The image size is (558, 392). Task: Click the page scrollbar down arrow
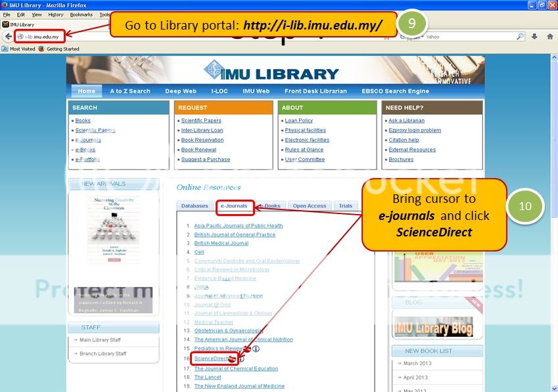[554, 387]
